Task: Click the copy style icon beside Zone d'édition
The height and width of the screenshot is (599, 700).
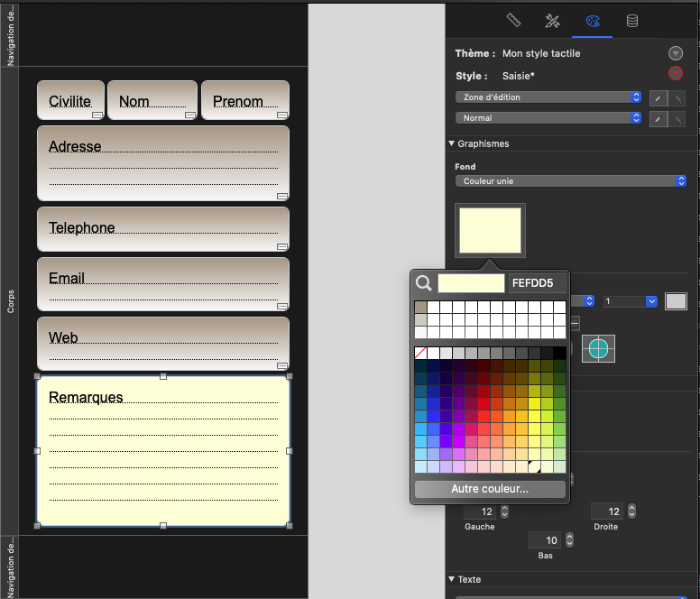Action: [x=659, y=97]
